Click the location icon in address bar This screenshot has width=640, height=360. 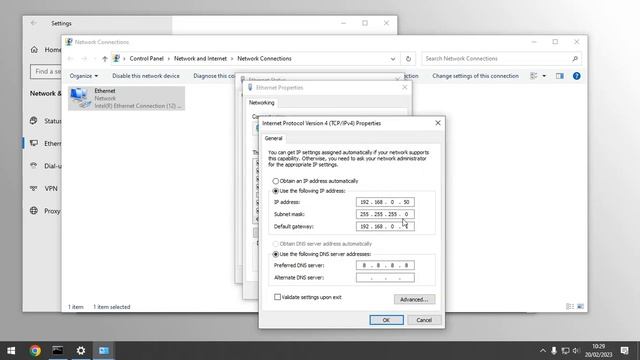click(x=117, y=59)
